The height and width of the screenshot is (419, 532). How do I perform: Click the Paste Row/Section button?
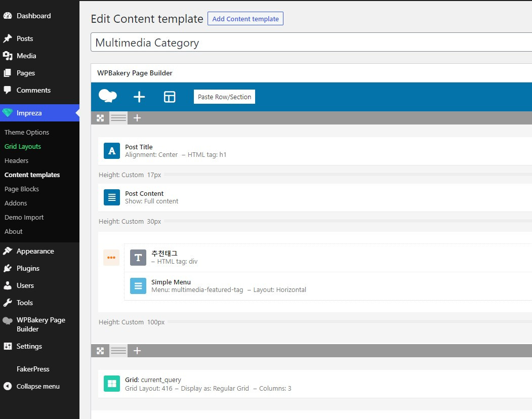coord(224,97)
